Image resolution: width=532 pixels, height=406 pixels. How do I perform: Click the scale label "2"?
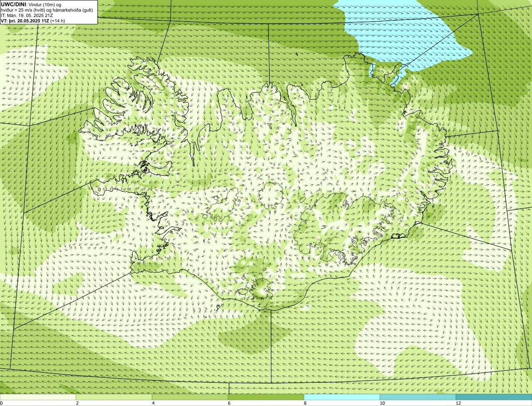coord(77,403)
